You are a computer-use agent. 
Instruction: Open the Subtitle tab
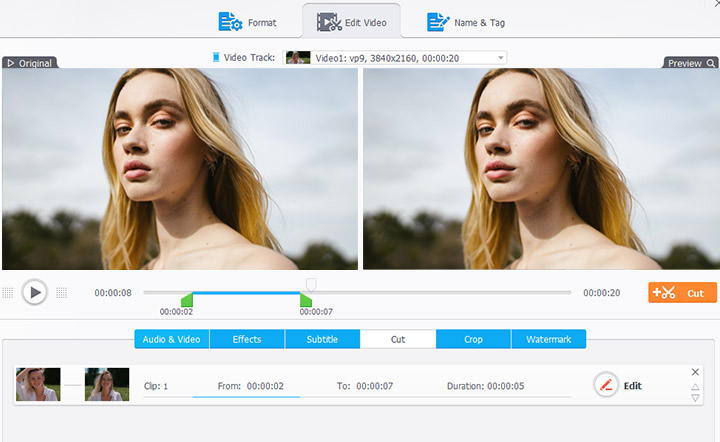point(322,339)
